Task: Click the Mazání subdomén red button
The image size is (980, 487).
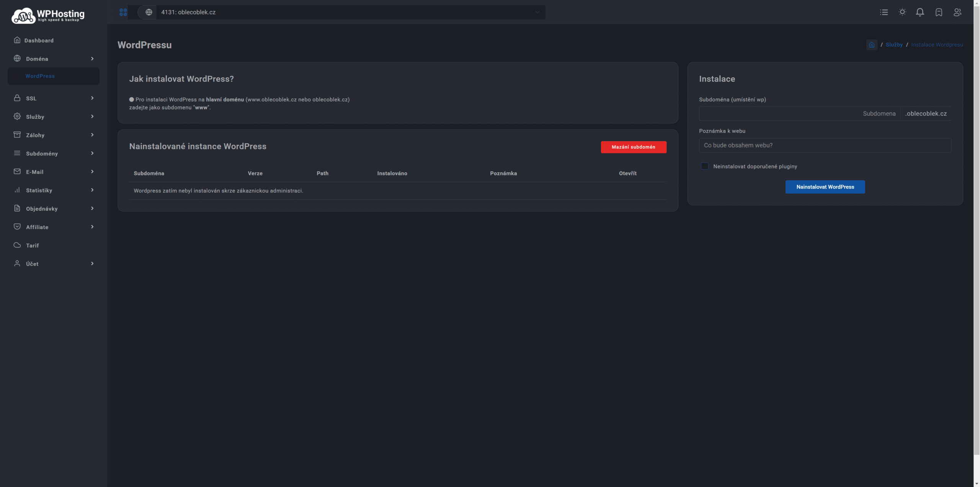Action: (634, 147)
